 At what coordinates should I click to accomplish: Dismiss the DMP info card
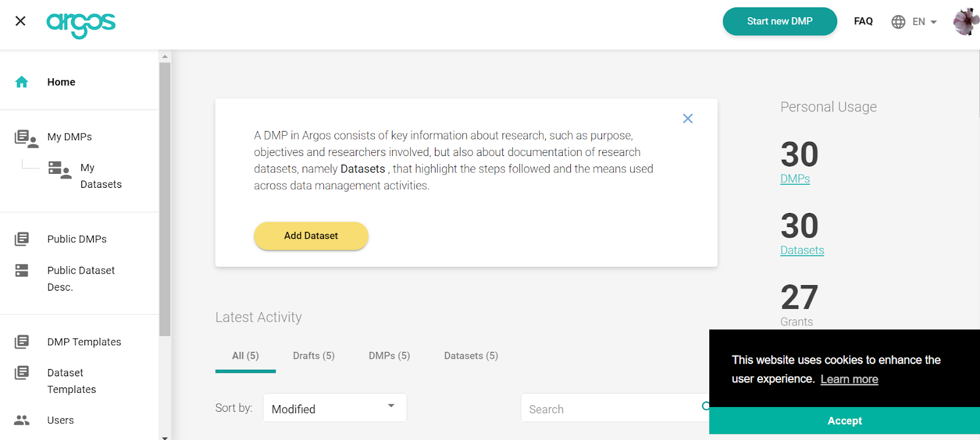pos(688,119)
